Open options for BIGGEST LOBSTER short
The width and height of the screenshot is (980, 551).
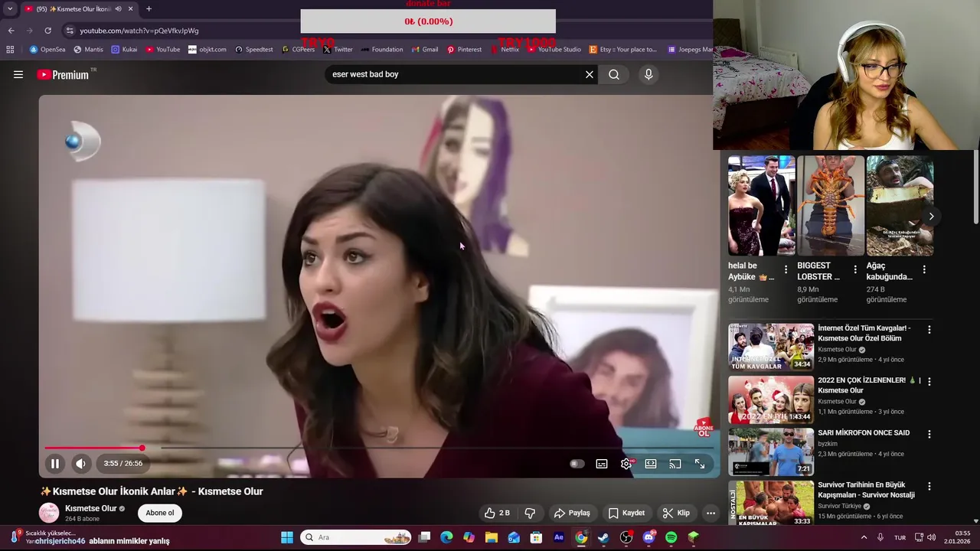[x=855, y=270]
